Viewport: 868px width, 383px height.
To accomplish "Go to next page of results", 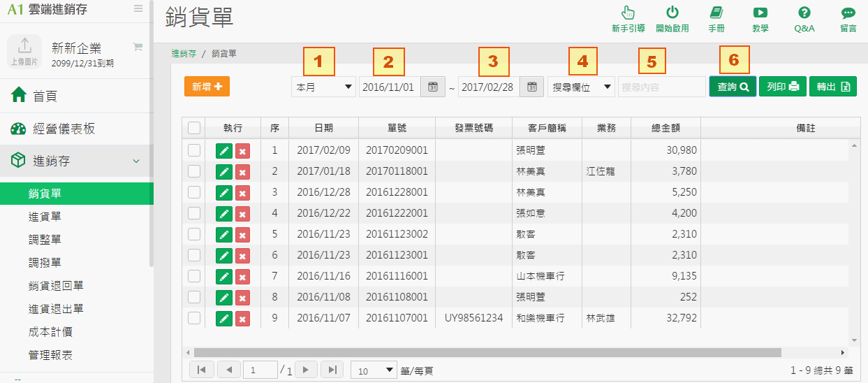I will click(x=306, y=370).
